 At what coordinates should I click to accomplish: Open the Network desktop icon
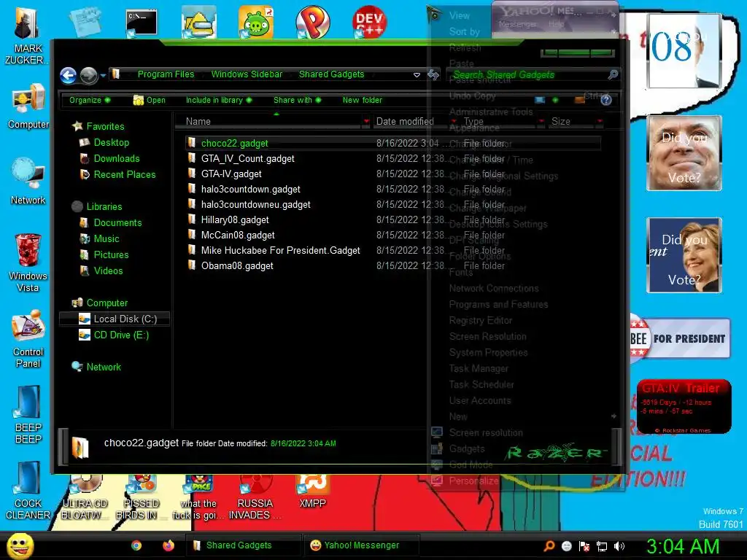[28, 181]
